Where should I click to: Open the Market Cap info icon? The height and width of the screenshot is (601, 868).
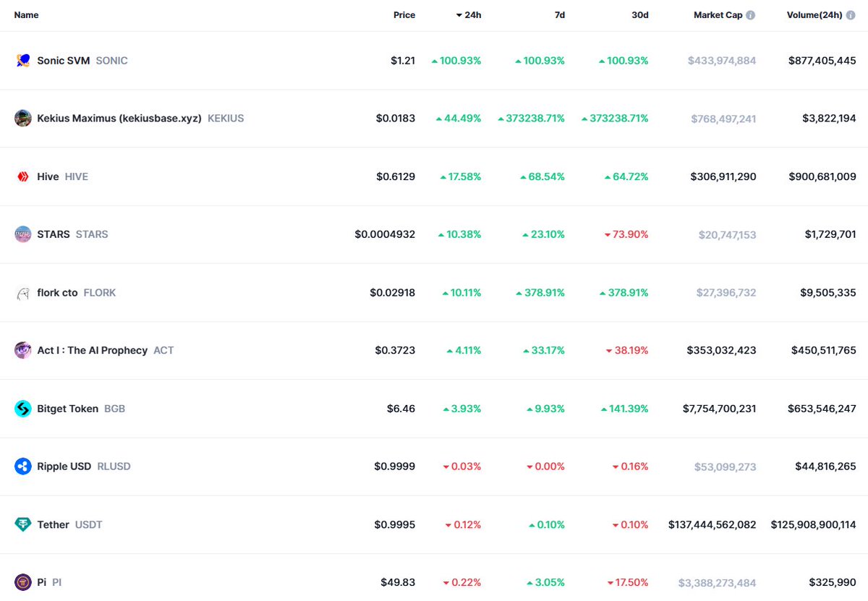[x=751, y=15]
